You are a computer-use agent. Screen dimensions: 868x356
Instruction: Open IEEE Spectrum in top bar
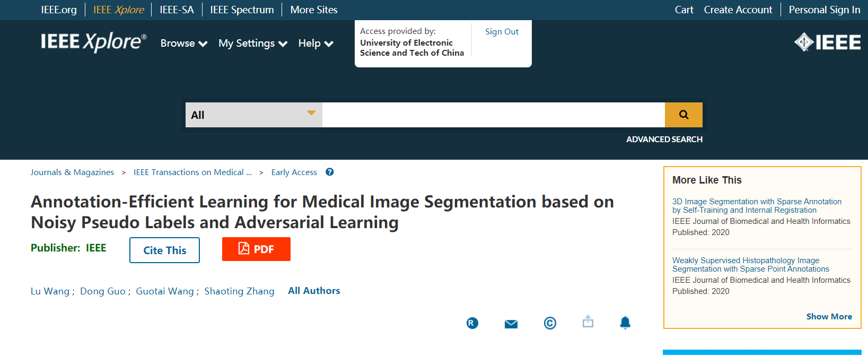242,10
